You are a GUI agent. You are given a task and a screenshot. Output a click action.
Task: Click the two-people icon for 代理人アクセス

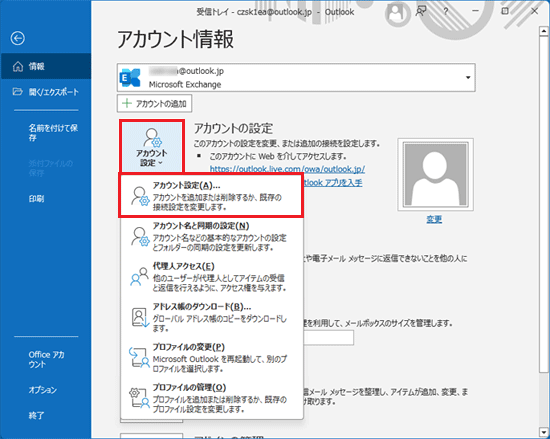pos(140,276)
